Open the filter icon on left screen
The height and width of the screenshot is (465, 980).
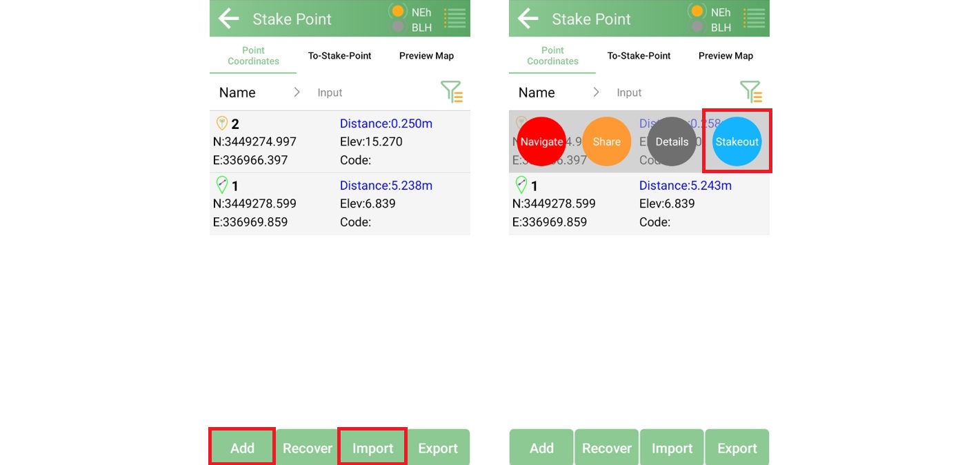(452, 92)
